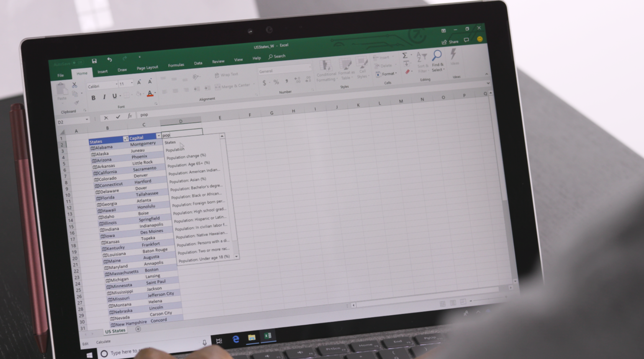Cancel formula entry with X button
This screenshot has width=644, height=359.
coord(106,118)
